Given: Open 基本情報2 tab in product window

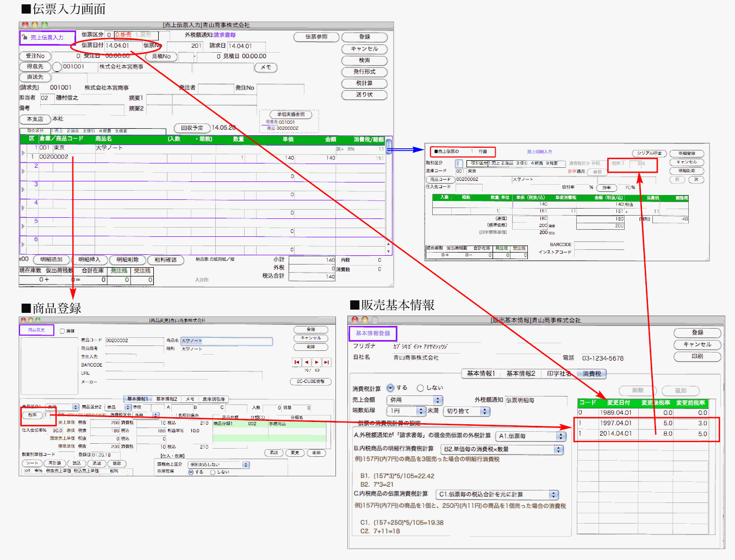Looking at the screenshot, I should point(166,399).
